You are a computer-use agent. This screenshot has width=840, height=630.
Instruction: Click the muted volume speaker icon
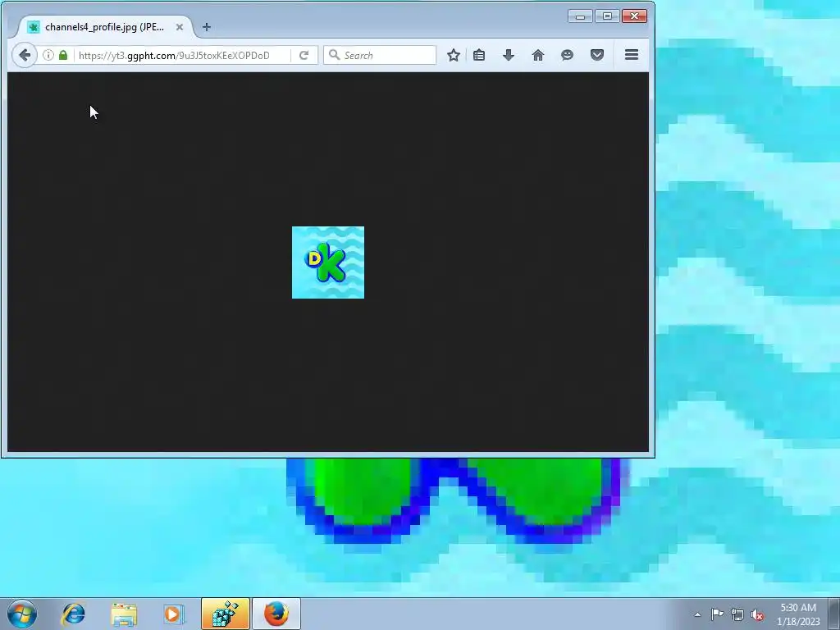757,614
